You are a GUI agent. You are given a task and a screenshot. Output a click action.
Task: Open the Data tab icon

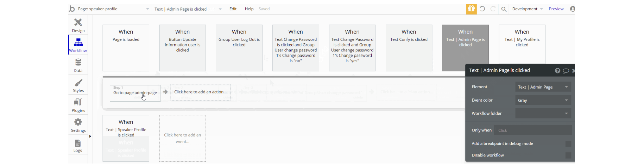tap(78, 63)
